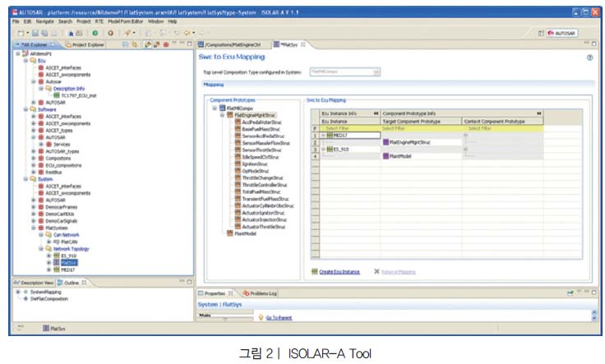Open the RTE menu
Viewport: 605px width, 364px height.
point(99,21)
